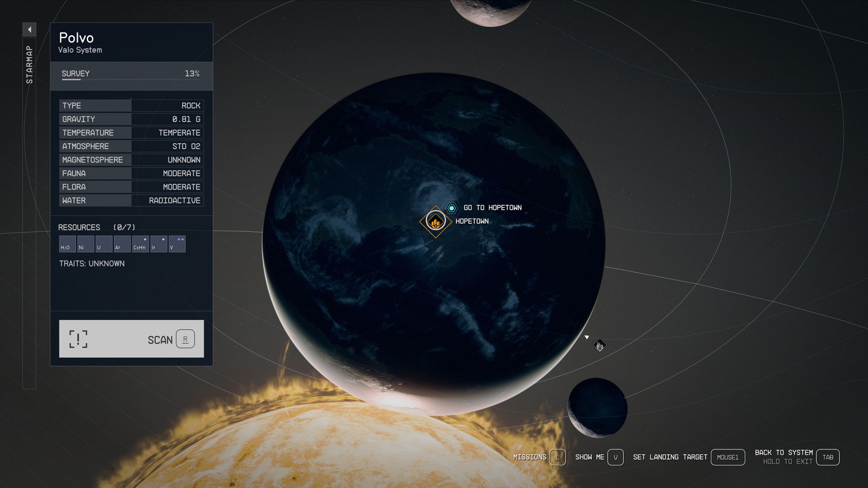Click the WATER value 'RADIOACTIVE'
Screen dimensions: 868x488
175,201
